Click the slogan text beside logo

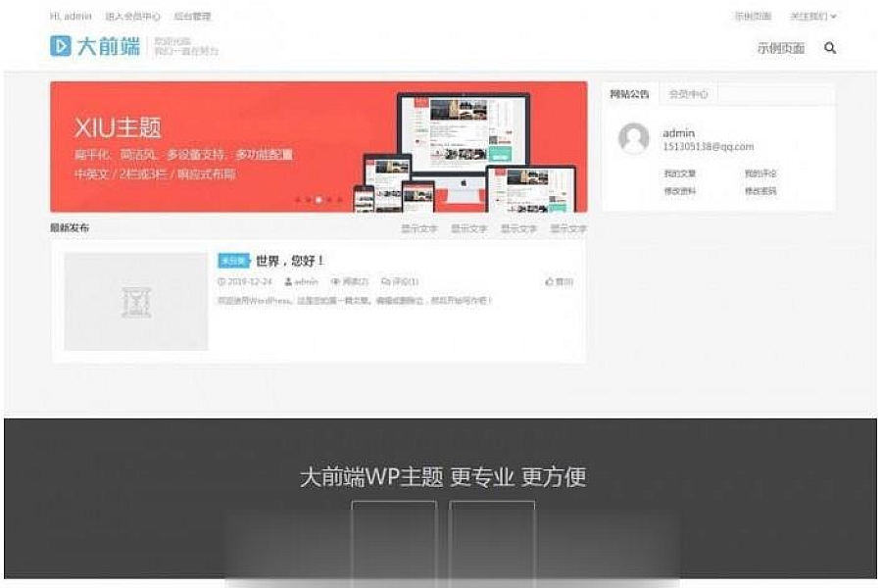pyautogui.click(x=186, y=46)
